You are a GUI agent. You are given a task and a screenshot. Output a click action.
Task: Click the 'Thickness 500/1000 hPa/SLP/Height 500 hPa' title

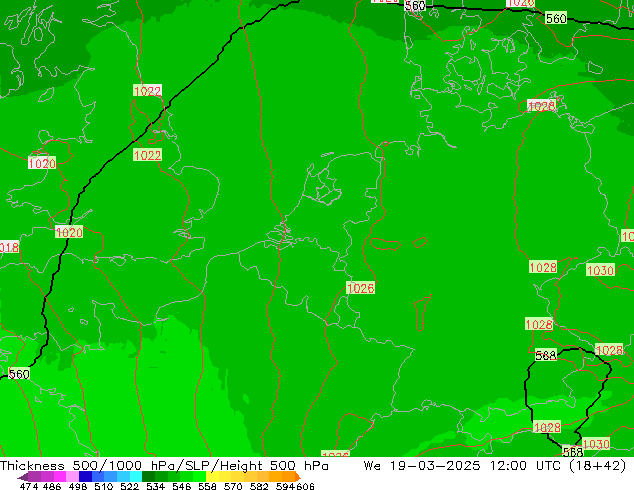tap(164, 466)
